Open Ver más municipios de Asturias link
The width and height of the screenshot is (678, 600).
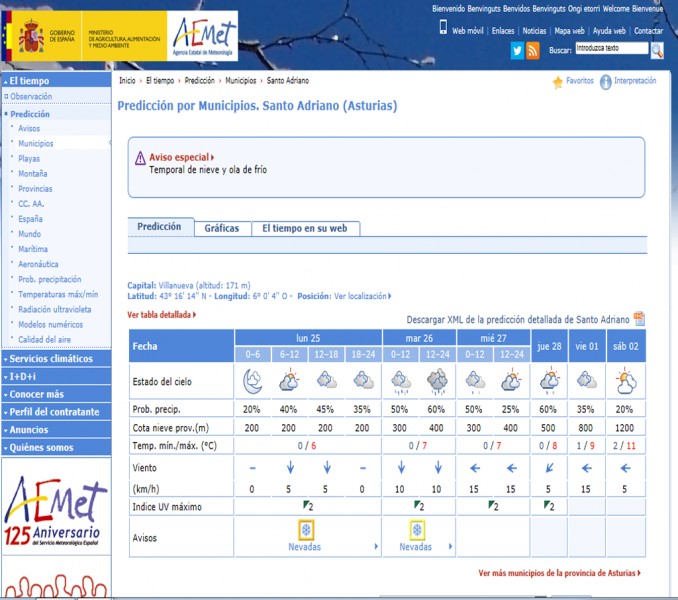(x=559, y=573)
